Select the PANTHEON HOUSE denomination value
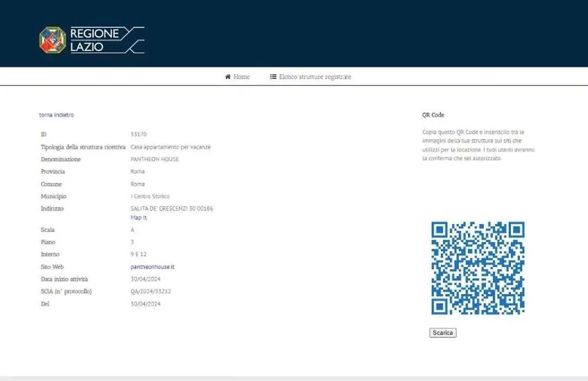The height and width of the screenshot is (381, 588). click(155, 159)
